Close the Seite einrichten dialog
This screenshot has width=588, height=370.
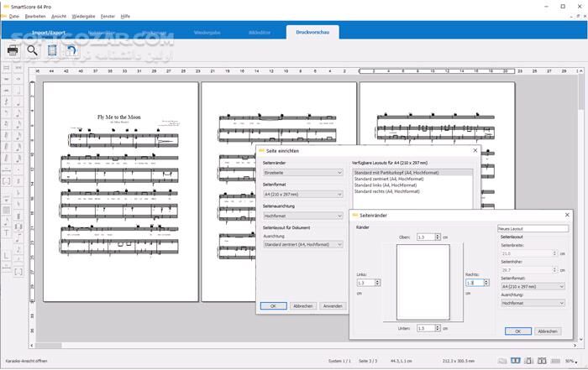475,150
